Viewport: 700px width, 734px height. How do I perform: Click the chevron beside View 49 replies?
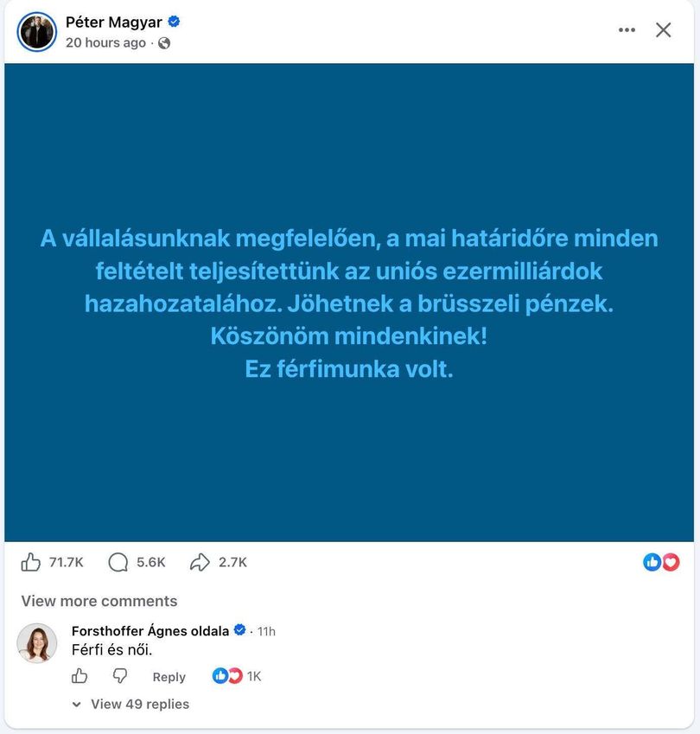pos(77,705)
